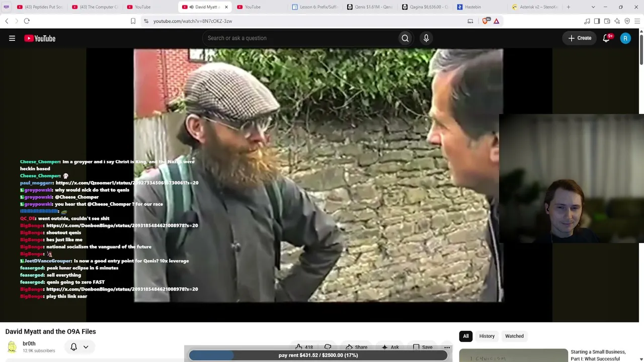The image size is (644, 362).
Task: Click the magnifier search button
Action: (x=405, y=38)
